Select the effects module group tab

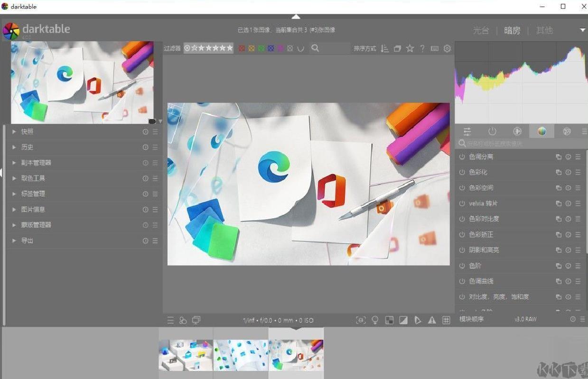pos(567,131)
